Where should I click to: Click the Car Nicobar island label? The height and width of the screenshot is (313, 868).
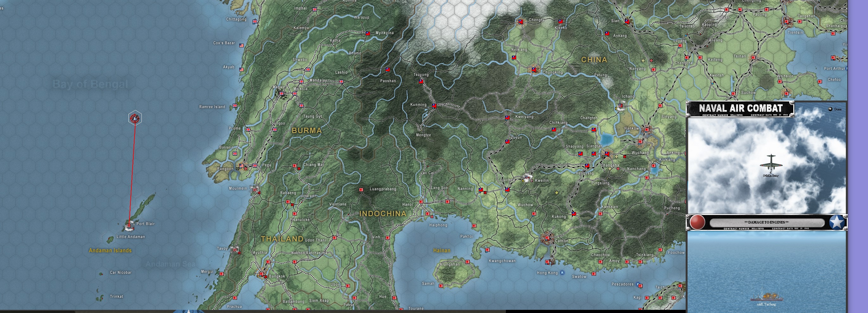[x=121, y=273]
